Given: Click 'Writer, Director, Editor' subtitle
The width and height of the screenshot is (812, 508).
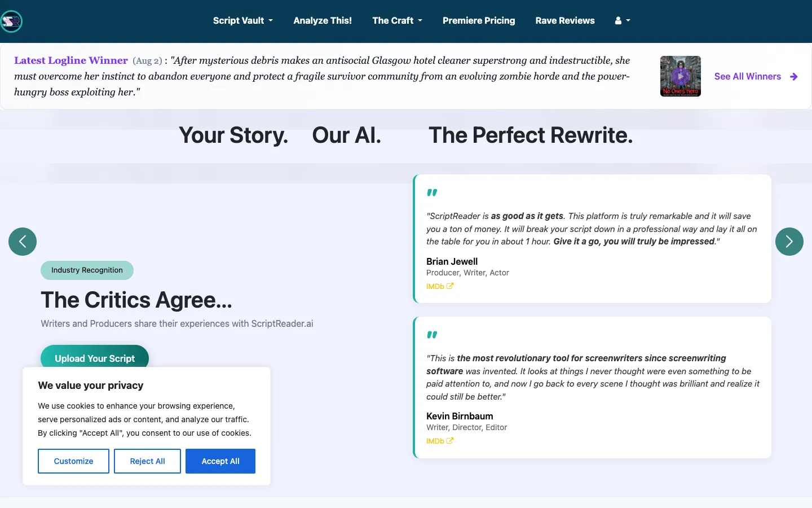Looking at the screenshot, I should pyautogui.click(x=466, y=427).
